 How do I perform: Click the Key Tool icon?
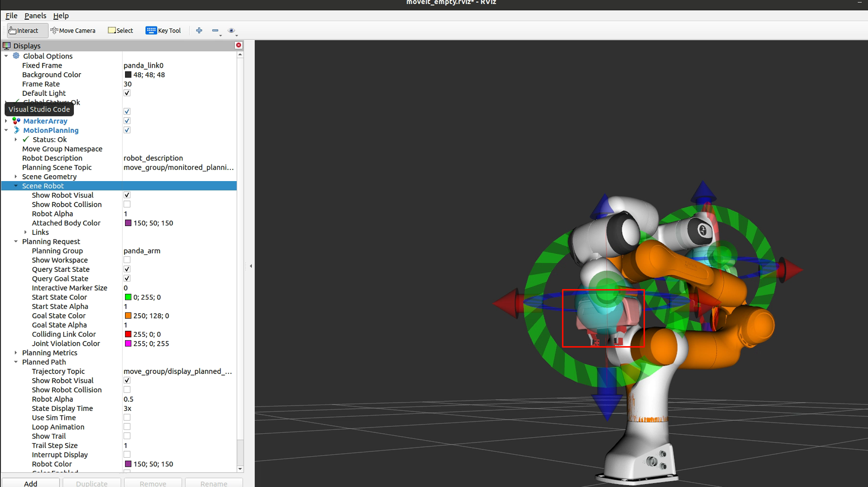click(x=151, y=30)
